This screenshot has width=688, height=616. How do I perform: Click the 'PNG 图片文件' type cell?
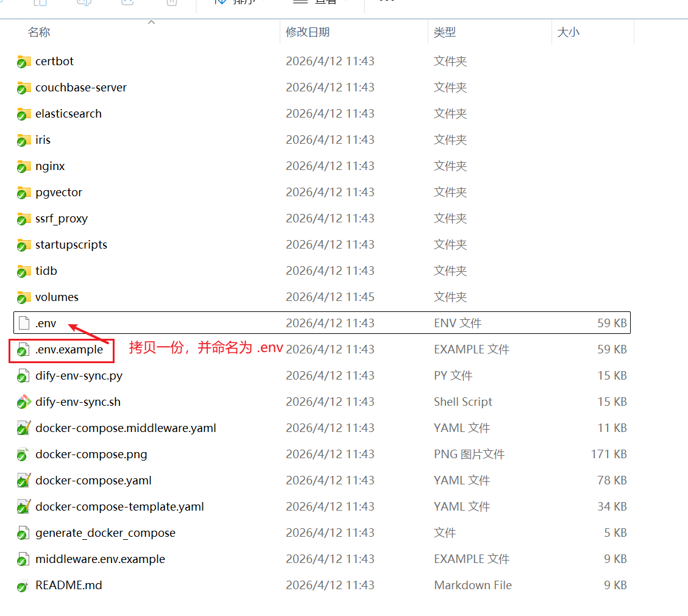pyautogui.click(x=469, y=454)
